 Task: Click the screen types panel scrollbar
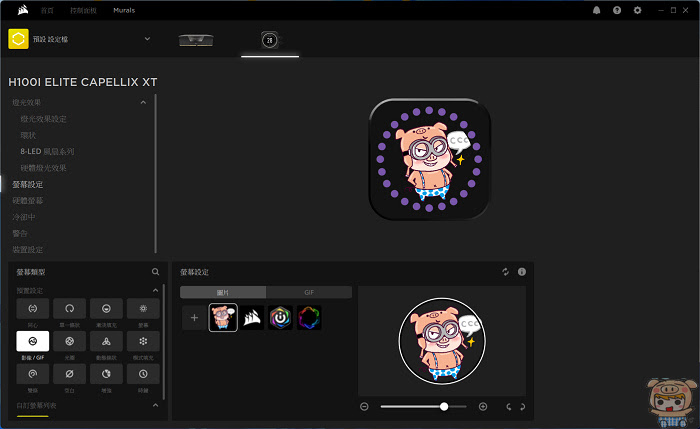click(x=164, y=342)
